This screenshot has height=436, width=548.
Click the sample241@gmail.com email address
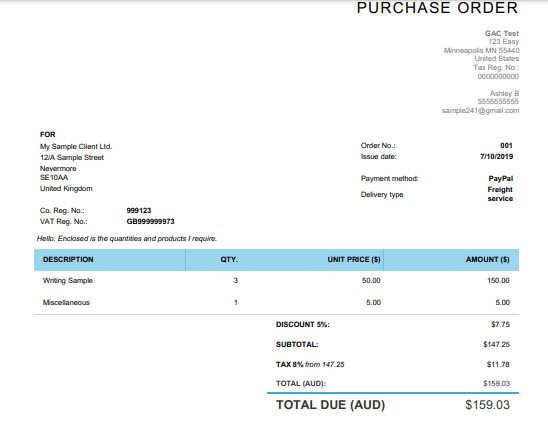(480, 111)
